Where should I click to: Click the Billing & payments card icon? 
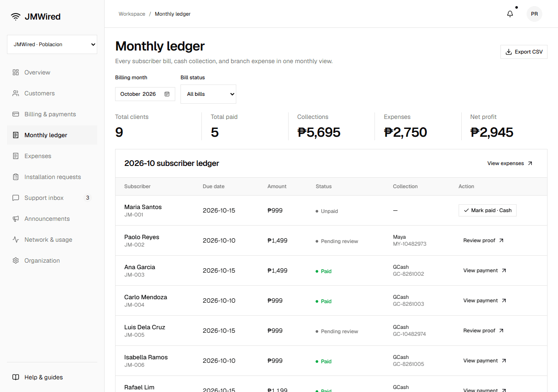click(x=16, y=114)
